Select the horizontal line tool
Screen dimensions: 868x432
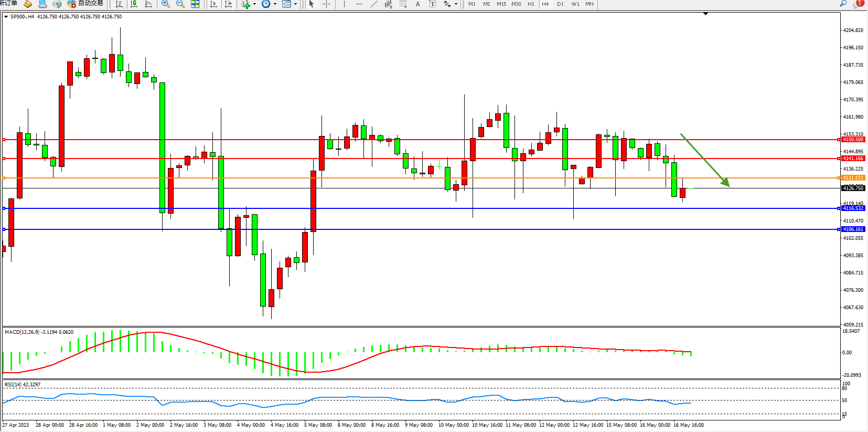[x=359, y=4]
